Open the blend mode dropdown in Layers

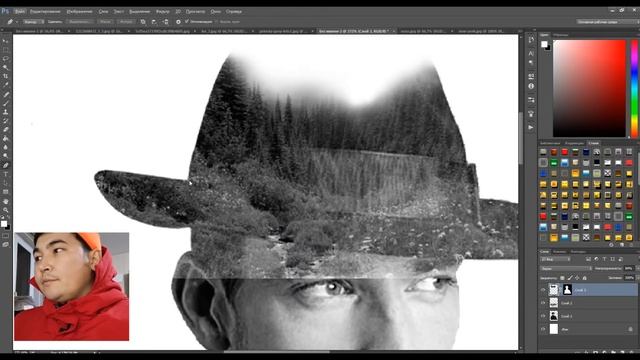(x=566, y=269)
